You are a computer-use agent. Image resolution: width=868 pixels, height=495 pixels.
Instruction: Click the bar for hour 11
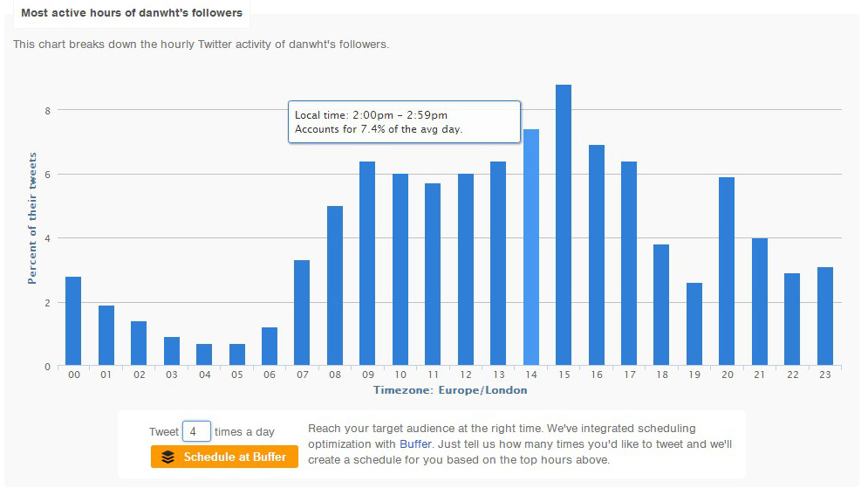pos(433,275)
